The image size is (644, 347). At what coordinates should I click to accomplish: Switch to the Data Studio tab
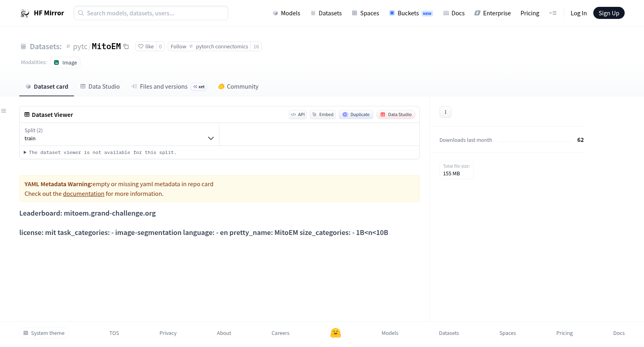(x=100, y=87)
